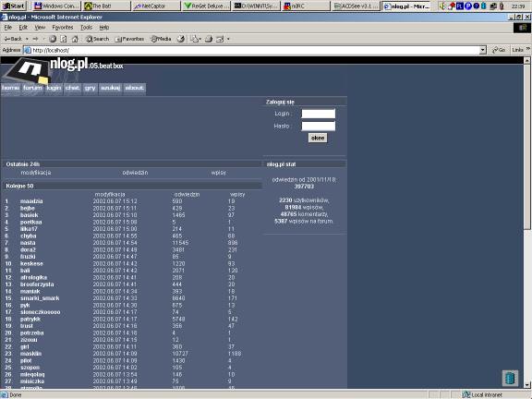Open the Search toolbar button
Screen dimensions: 532x399
click(97, 39)
